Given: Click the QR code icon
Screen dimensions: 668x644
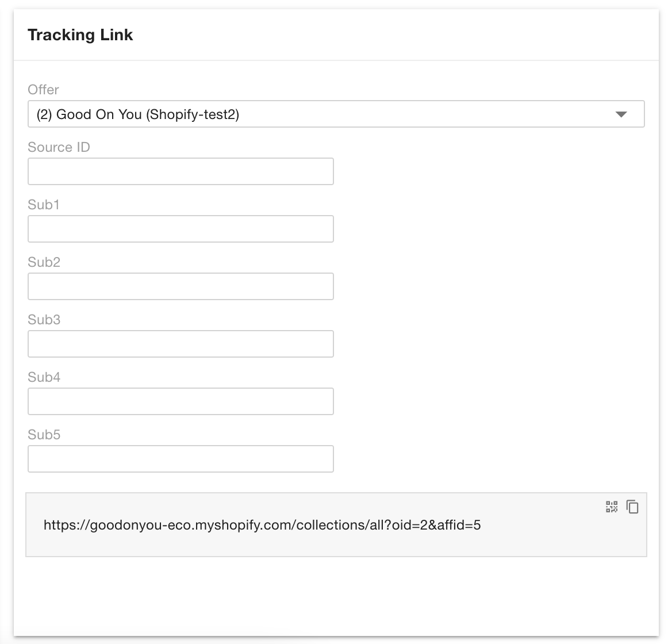Looking at the screenshot, I should click(x=612, y=507).
